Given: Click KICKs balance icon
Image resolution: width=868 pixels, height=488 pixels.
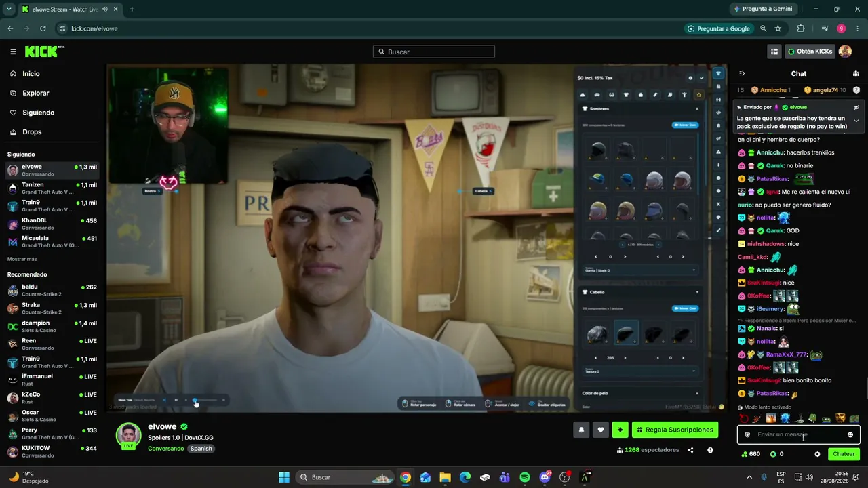Looking at the screenshot, I should [x=773, y=454].
